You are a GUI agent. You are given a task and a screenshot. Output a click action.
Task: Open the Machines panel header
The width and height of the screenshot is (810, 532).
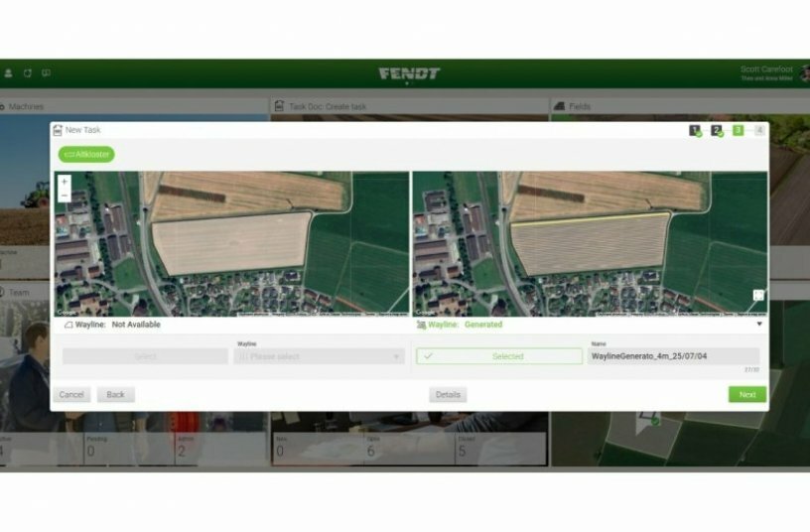click(x=134, y=106)
